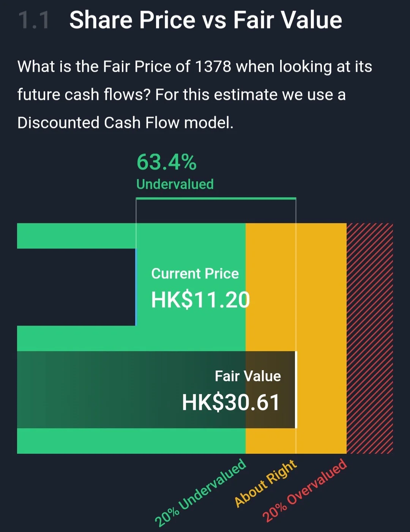Select the HK$30.61 fair value amount
Screen dimensions: 410x532
pos(231,402)
